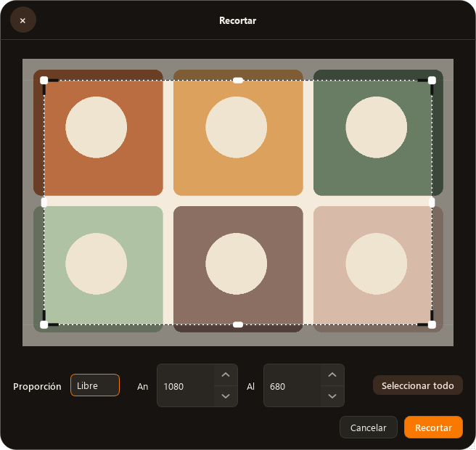Decrease the Al height with the down arrow

(332, 396)
